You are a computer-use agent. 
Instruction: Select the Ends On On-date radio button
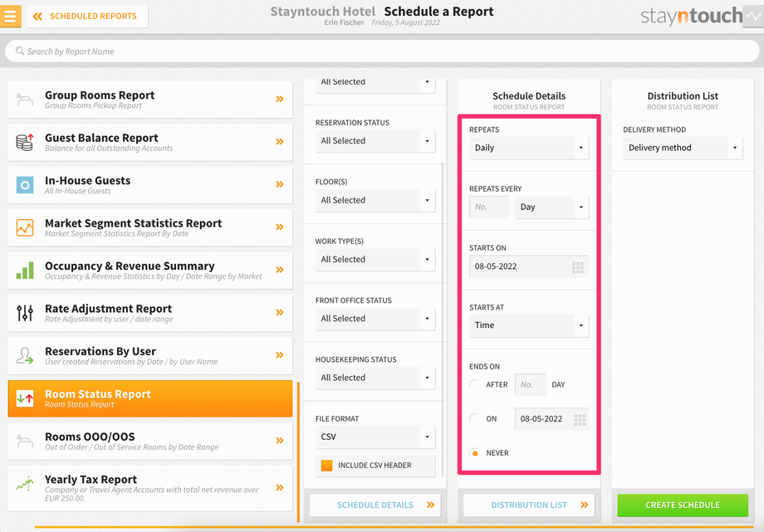(474, 418)
